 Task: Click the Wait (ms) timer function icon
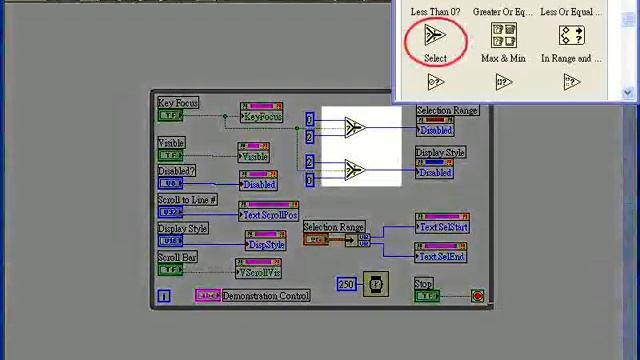pos(376,284)
